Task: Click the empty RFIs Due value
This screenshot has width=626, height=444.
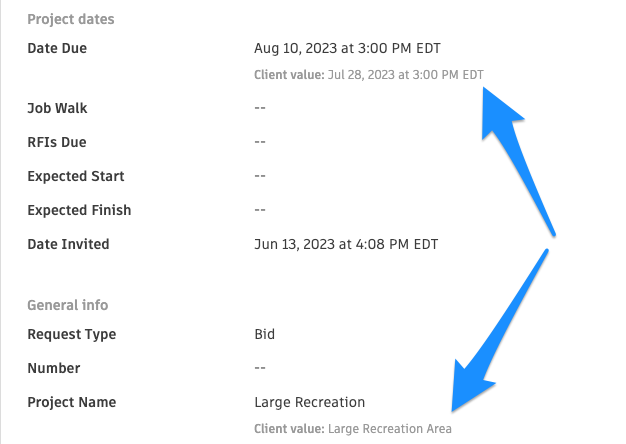Action: click(260, 142)
